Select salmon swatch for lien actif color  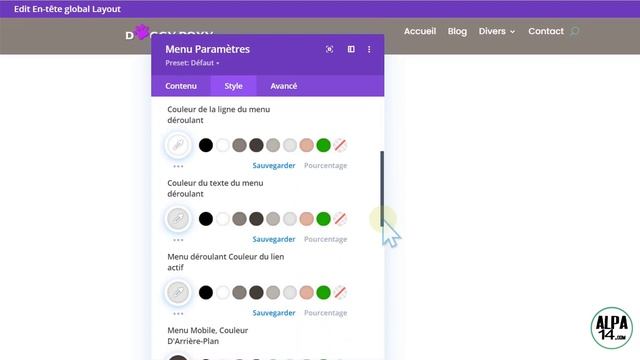[307, 292]
